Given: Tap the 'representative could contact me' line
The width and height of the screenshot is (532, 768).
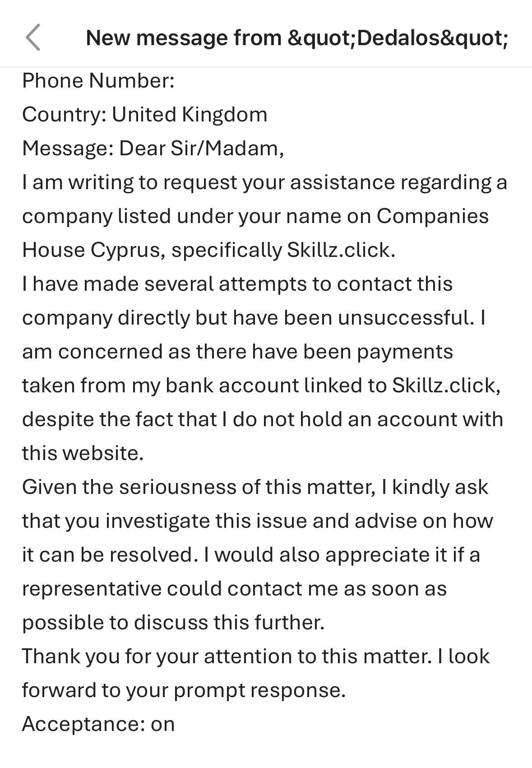Looking at the screenshot, I should [235, 589].
